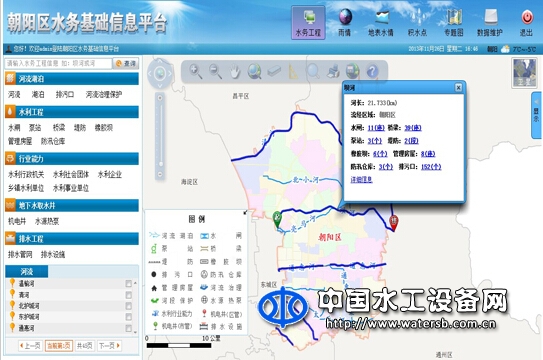Image resolution: width=543 pixels, height=360 pixels.
Task: Go to 下一页 in river list
Action: click(109, 345)
